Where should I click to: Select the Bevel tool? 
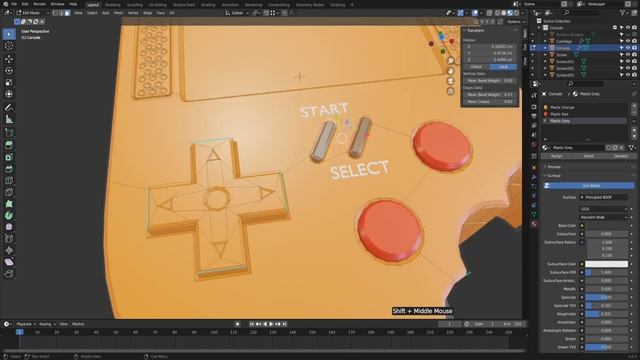point(9,169)
